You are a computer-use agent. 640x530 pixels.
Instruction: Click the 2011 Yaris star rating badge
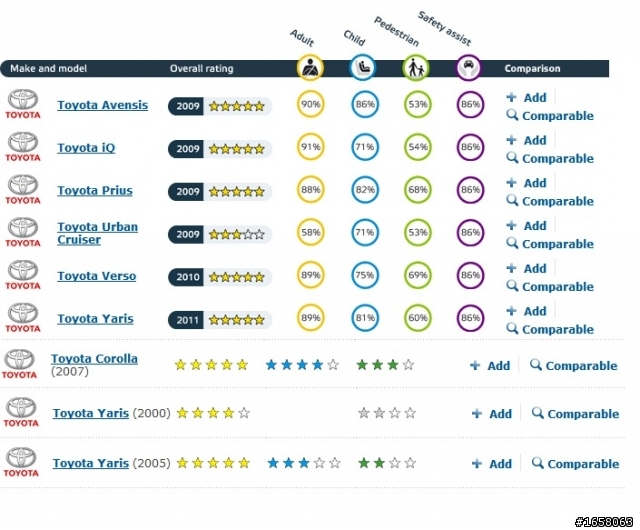[220, 320]
